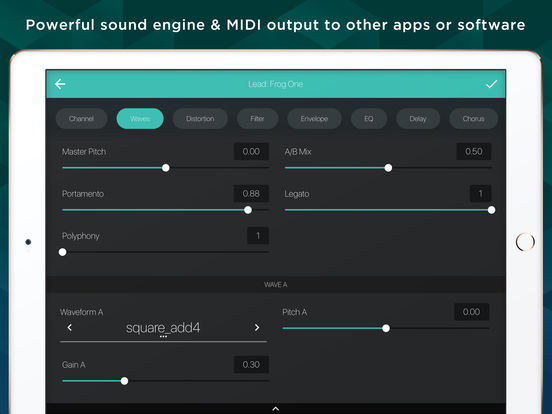
Task: Select the Chorus tab
Action: 473,119
